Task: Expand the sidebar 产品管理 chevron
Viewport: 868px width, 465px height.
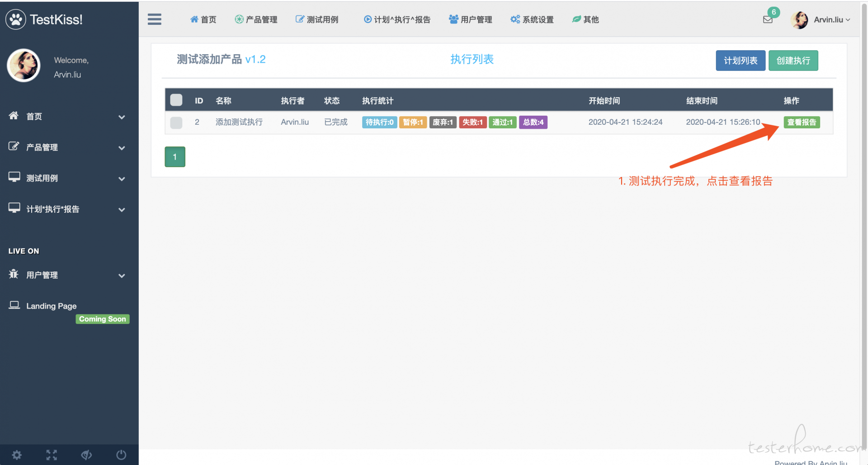Action: tap(122, 148)
